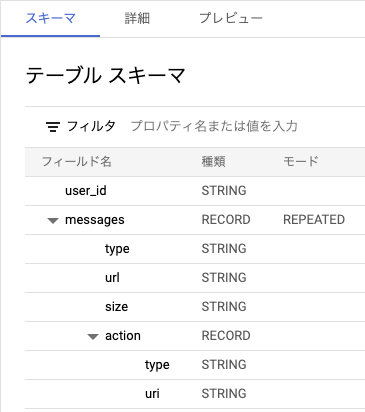Click the テーブル スキーマ heading

click(x=105, y=75)
